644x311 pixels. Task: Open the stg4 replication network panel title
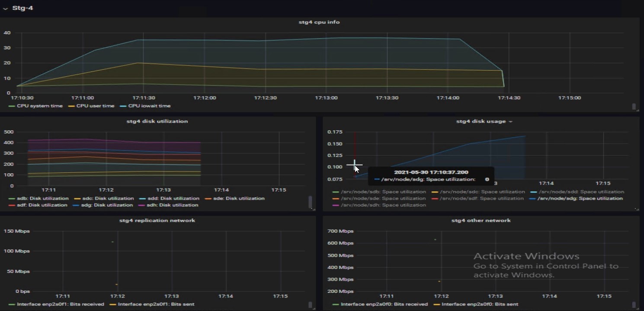(x=157, y=220)
